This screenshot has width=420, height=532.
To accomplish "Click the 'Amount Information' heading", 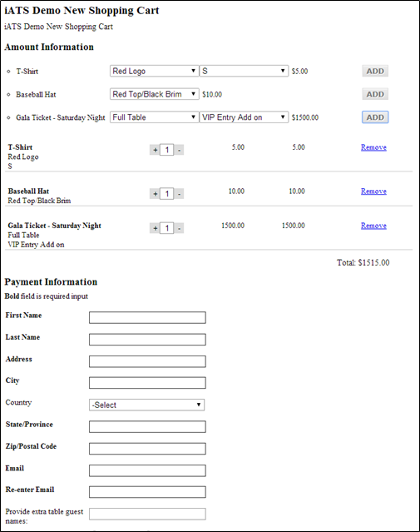I will click(49, 47).
